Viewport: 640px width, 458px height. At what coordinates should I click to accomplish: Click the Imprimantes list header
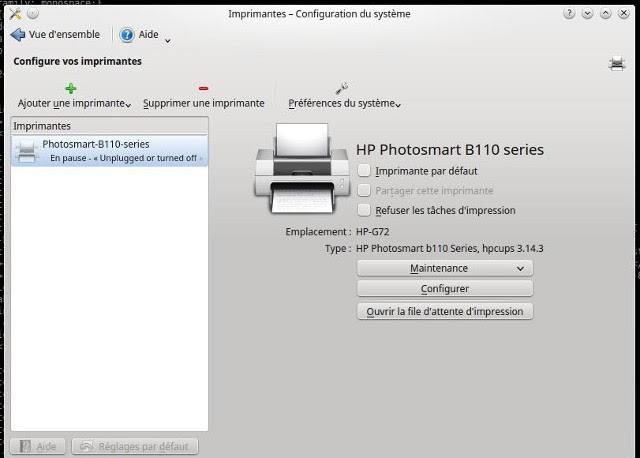109,126
